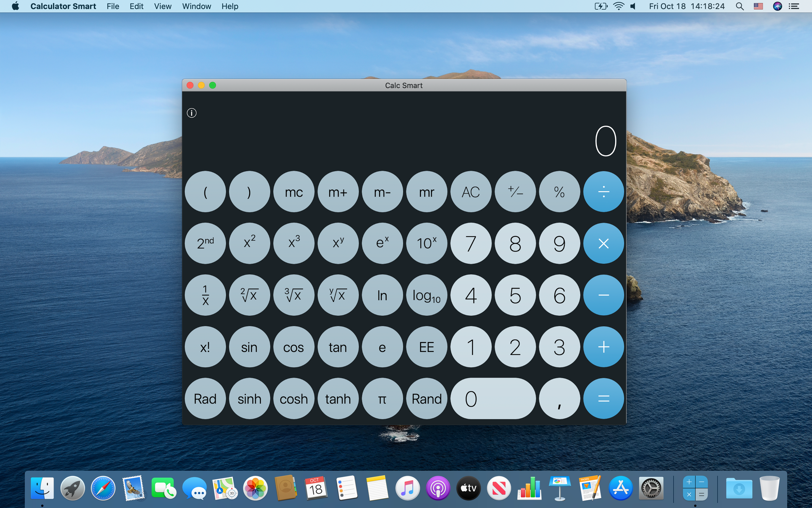
Task: Open the Window menu
Action: coord(197,6)
